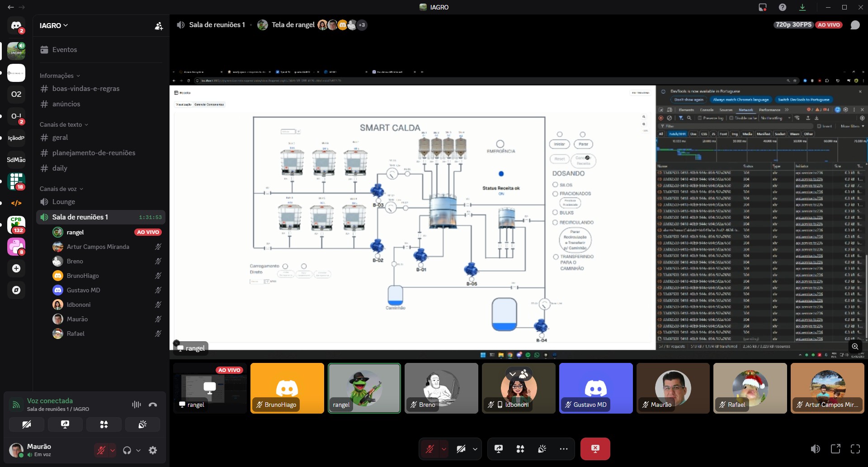The width and height of the screenshot is (868, 467).
Task: Open user settings gear icon
Action: 153,450
